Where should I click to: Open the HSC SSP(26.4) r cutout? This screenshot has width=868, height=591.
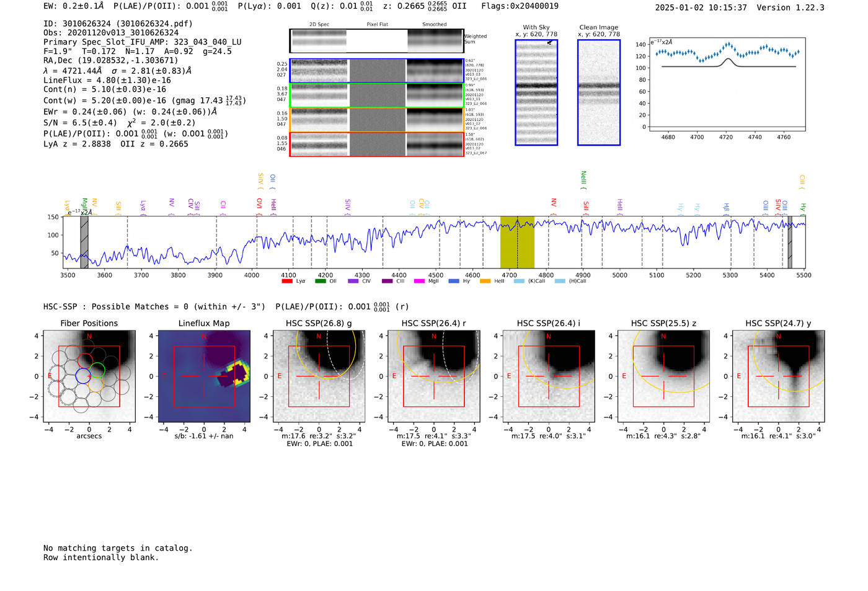click(x=434, y=376)
